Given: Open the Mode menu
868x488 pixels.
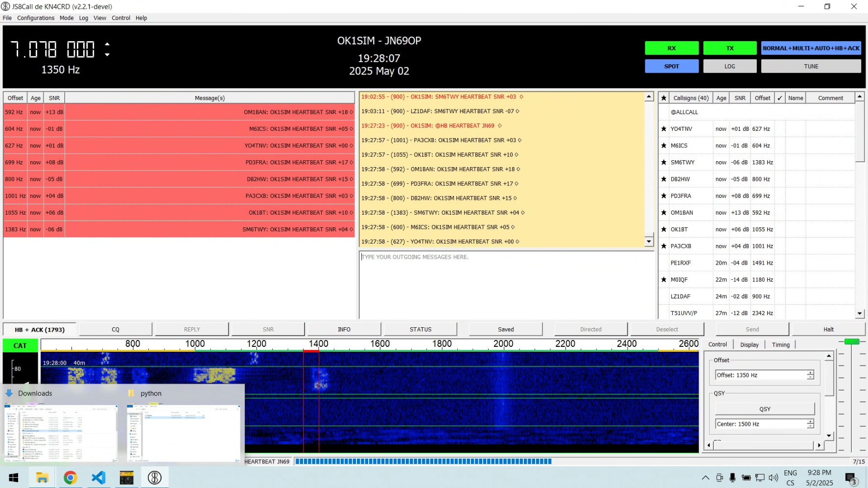Looking at the screenshot, I should pyautogui.click(x=67, y=18).
